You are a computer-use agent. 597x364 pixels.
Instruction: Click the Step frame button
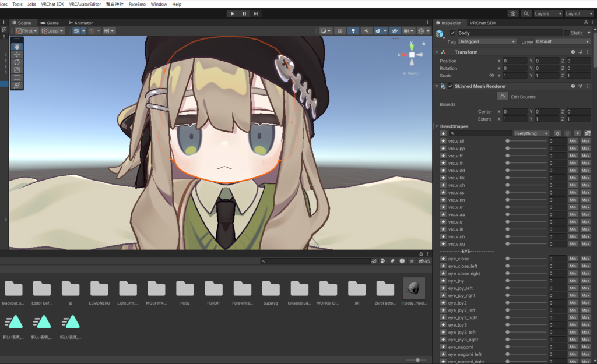coord(257,13)
